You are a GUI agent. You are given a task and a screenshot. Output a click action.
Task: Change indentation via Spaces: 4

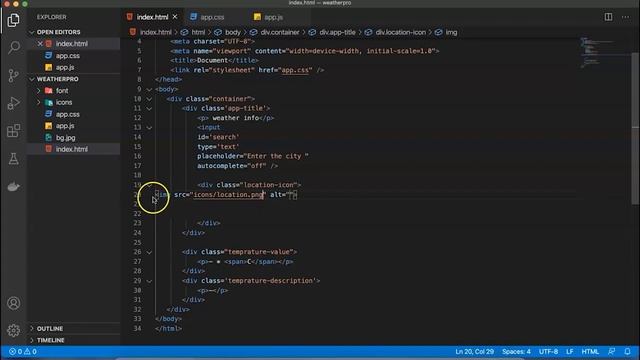click(x=516, y=351)
